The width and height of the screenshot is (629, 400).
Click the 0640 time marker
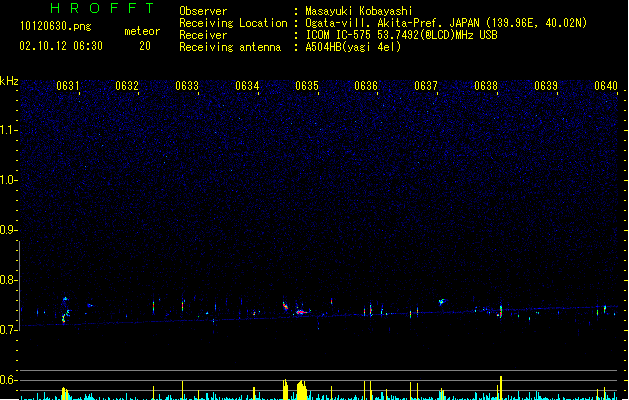pyautogui.click(x=606, y=86)
